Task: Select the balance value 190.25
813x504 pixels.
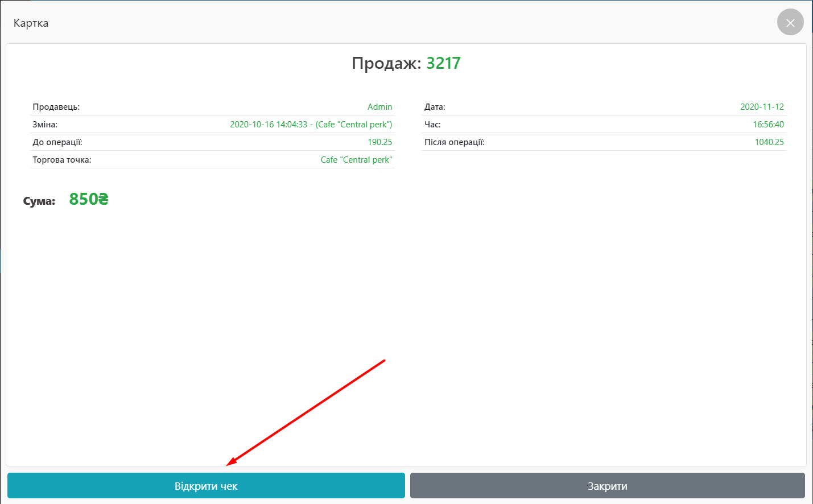Action: coord(379,142)
